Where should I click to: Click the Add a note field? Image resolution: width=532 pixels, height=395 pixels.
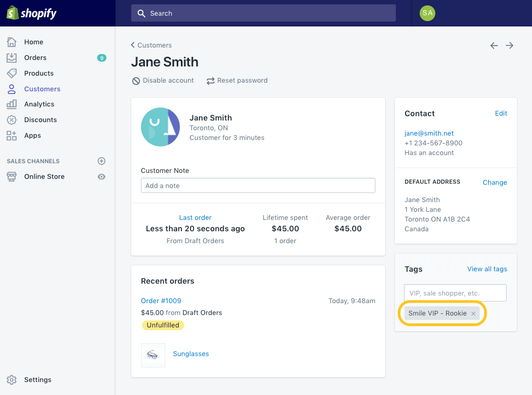(258, 186)
